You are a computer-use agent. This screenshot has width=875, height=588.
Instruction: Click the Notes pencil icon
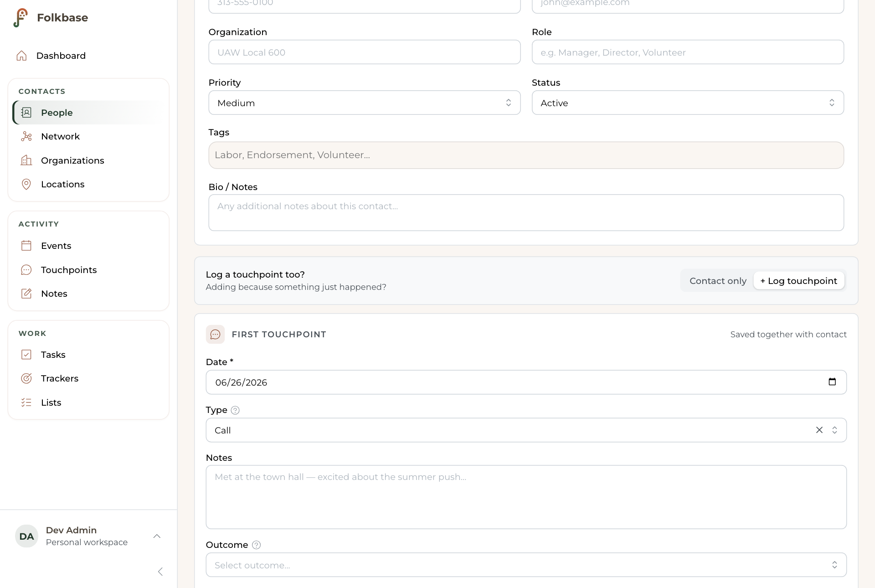[x=26, y=294]
